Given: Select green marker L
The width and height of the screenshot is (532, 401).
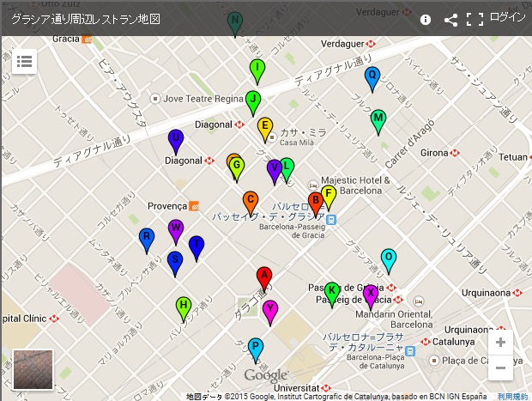Looking at the screenshot, I should (x=287, y=170).
